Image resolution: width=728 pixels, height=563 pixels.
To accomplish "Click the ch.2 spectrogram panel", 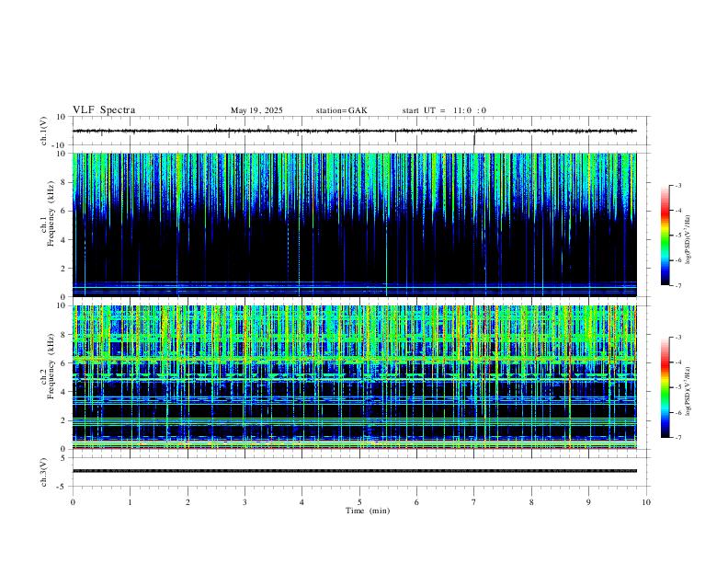I will (354, 377).
